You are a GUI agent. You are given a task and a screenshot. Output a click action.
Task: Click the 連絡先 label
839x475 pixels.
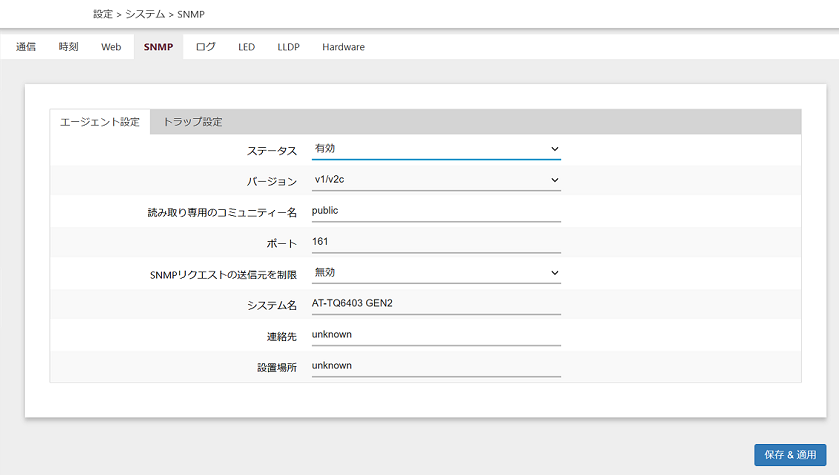[281, 336]
